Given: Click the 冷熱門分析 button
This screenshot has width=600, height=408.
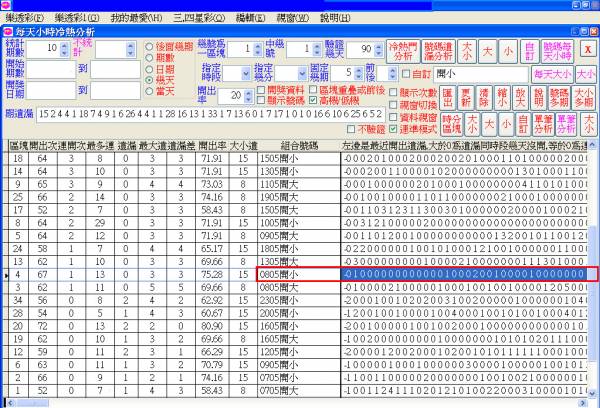Looking at the screenshot, I should pos(402,50).
